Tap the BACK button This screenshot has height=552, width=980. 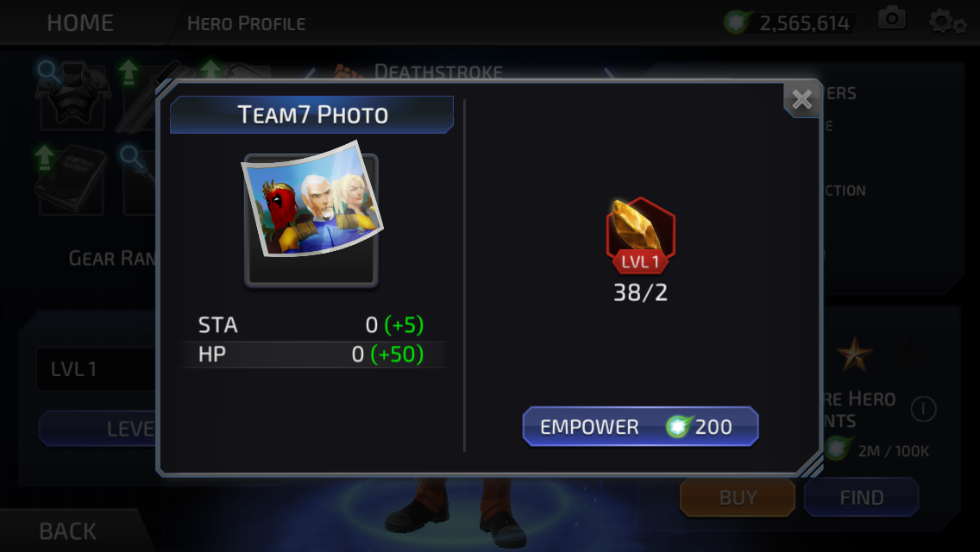[x=67, y=531]
